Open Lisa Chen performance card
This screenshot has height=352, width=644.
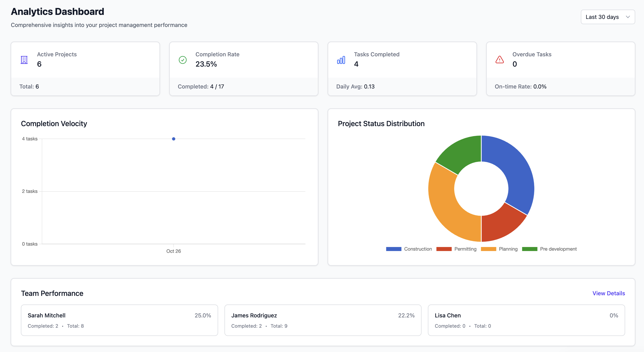coord(526,320)
